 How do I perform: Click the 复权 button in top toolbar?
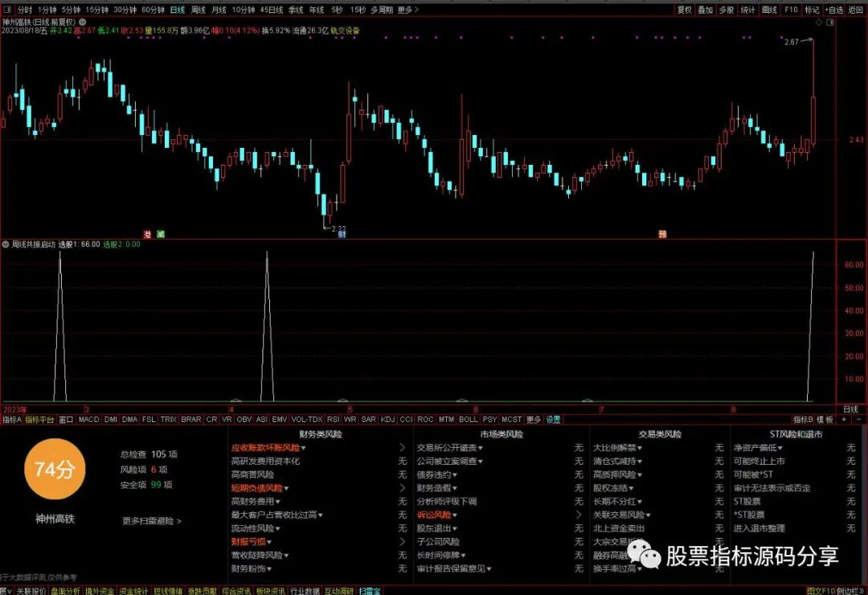pos(684,10)
